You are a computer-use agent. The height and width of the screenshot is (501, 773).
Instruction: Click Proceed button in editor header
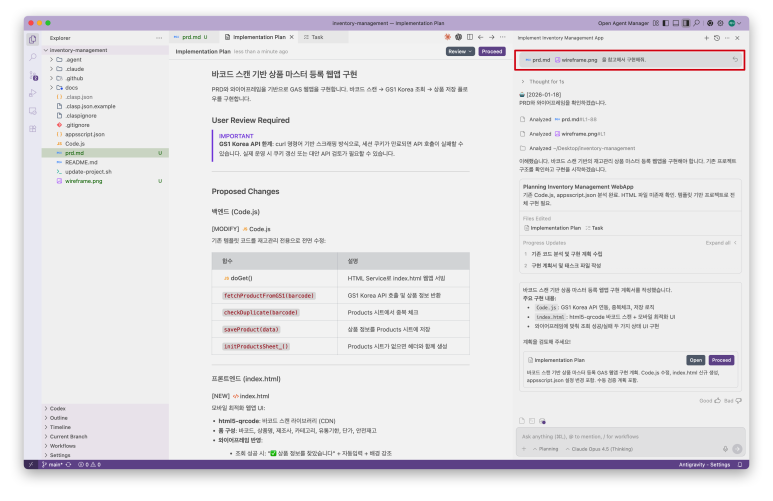[x=491, y=50]
